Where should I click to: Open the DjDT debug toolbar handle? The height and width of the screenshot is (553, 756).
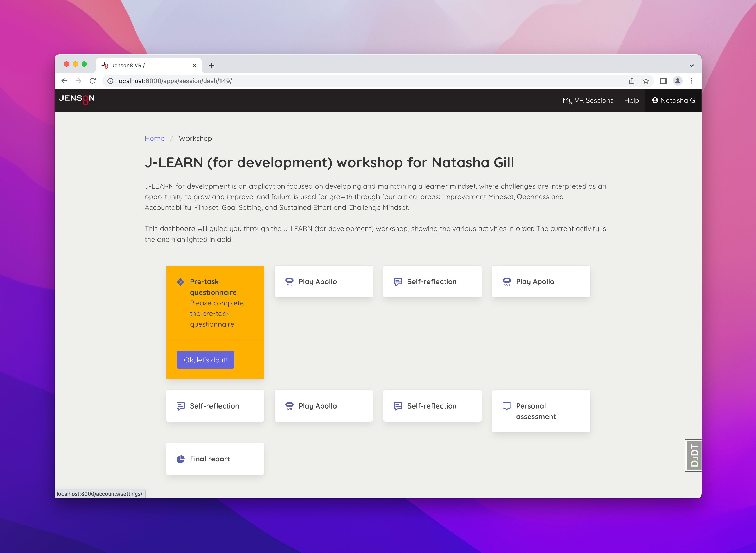693,455
